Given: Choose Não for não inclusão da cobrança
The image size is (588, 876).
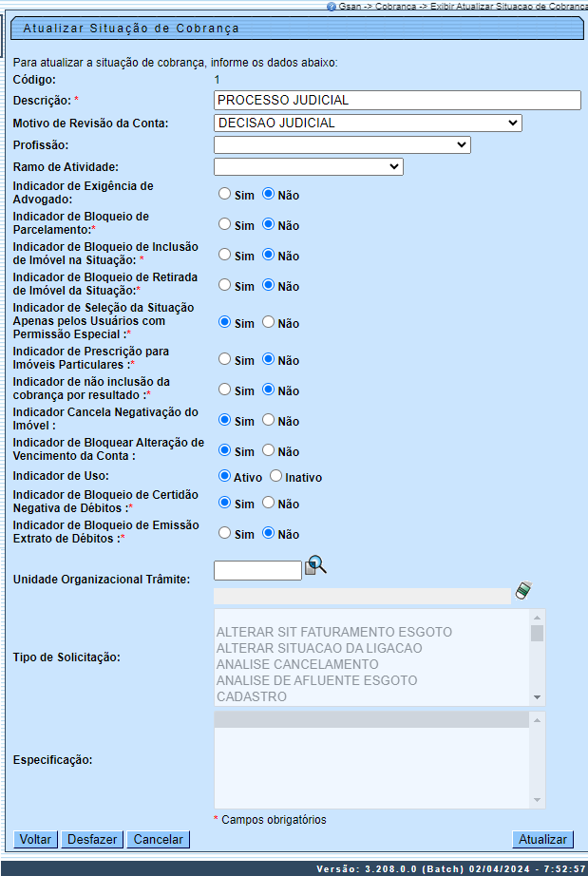Looking at the screenshot, I should (269, 390).
